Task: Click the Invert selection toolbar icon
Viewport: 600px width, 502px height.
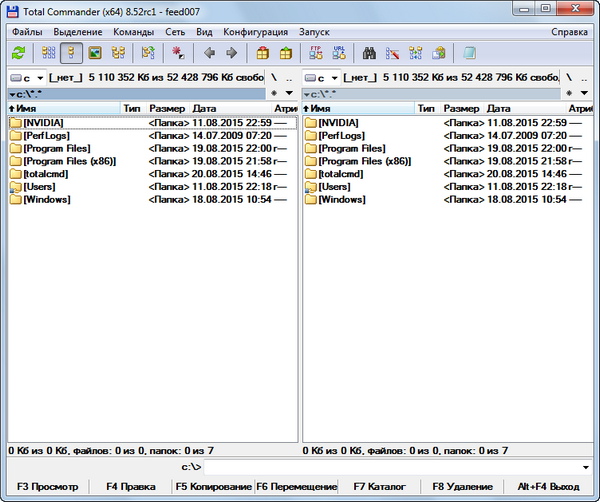Action: point(181,53)
